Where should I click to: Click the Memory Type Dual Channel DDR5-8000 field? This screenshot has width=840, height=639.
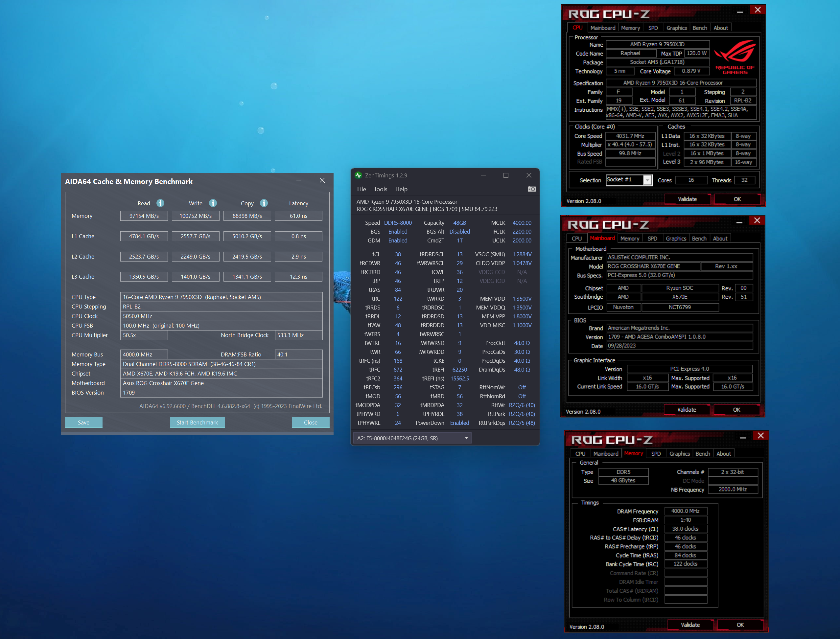222,364
